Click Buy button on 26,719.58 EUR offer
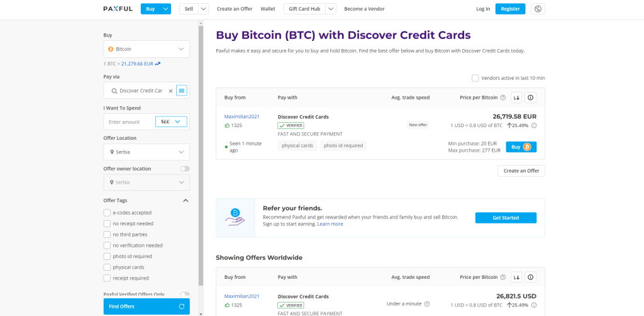This screenshot has height=316, width=644. tap(521, 147)
